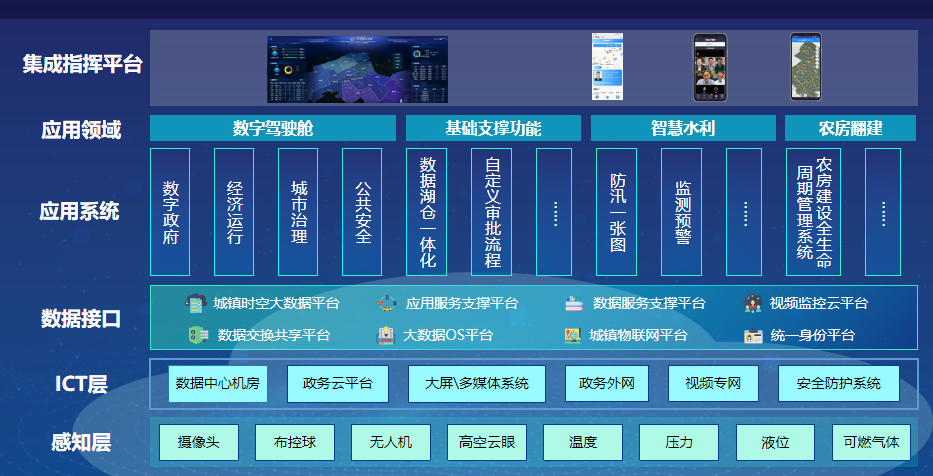
Task: Click the 视频监控云平台 icon
Action: point(753,303)
